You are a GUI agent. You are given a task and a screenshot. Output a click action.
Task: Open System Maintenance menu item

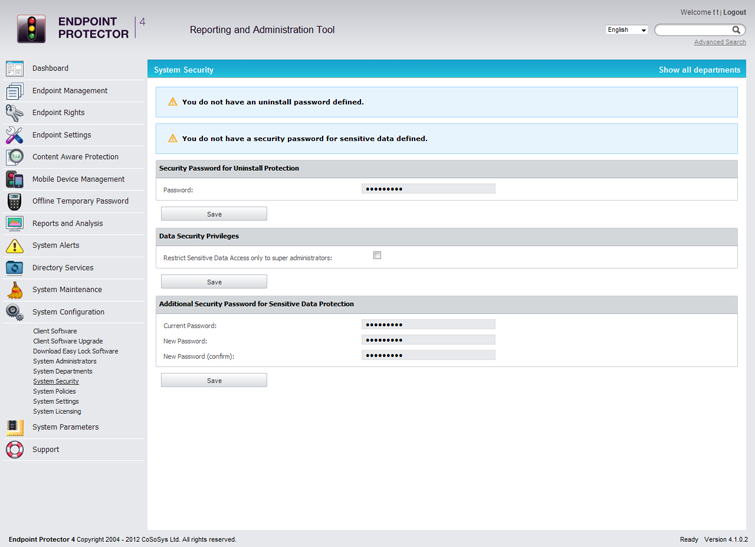point(67,290)
